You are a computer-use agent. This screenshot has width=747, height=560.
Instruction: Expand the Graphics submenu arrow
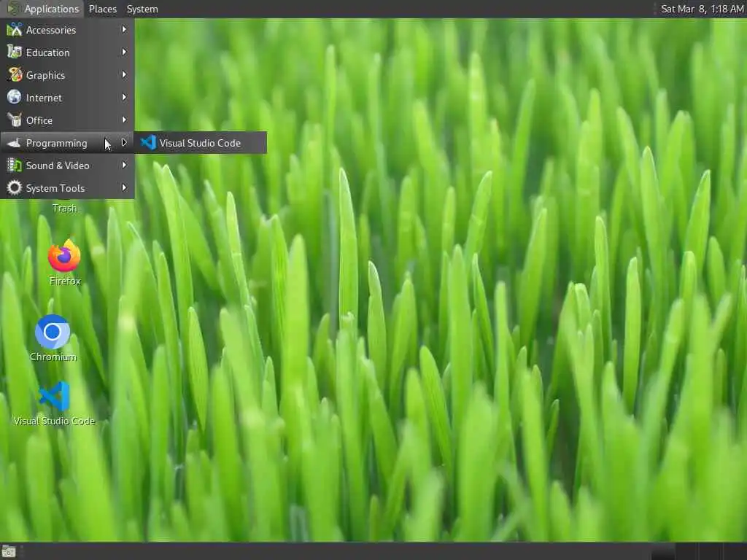pos(124,75)
